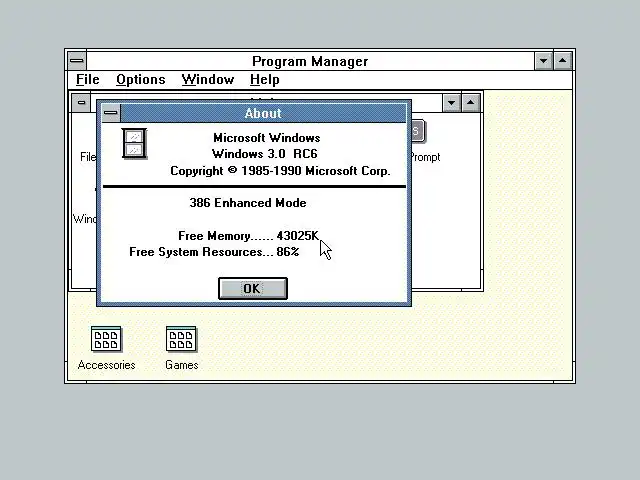
Task: Open the About dialog's control menu box
Action: 111,113
